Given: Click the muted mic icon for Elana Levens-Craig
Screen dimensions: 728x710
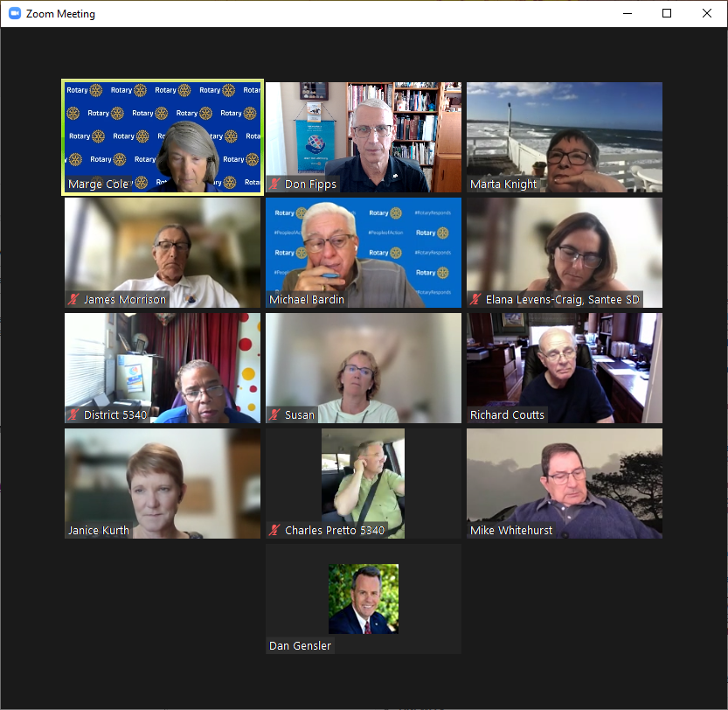Looking at the screenshot, I should tap(476, 300).
